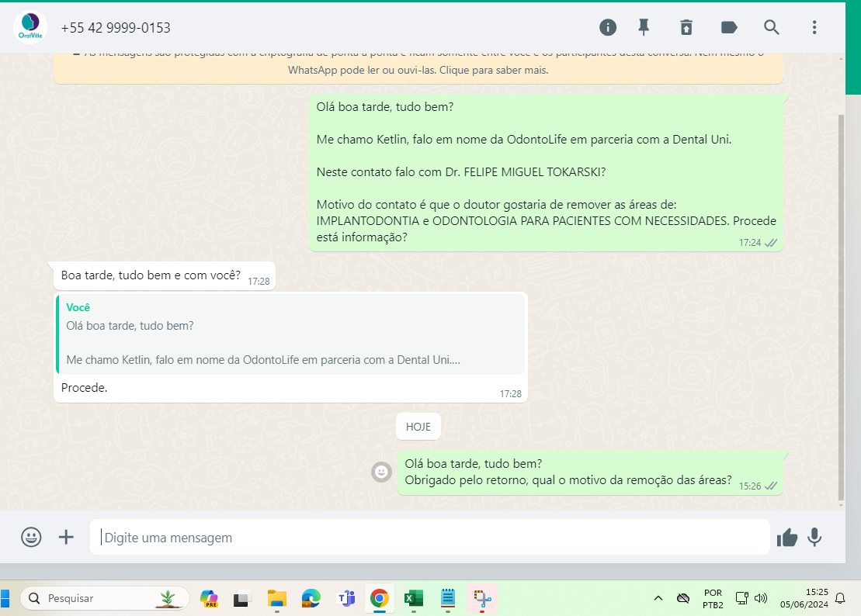This screenshot has width=861, height=616.
Task: Search messages with the magnifier icon
Action: 772,27
